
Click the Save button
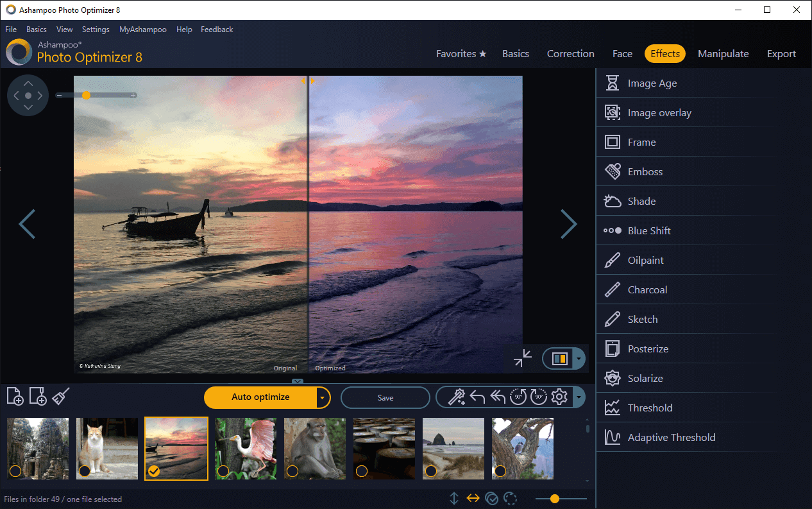click(x=385, y=397)
